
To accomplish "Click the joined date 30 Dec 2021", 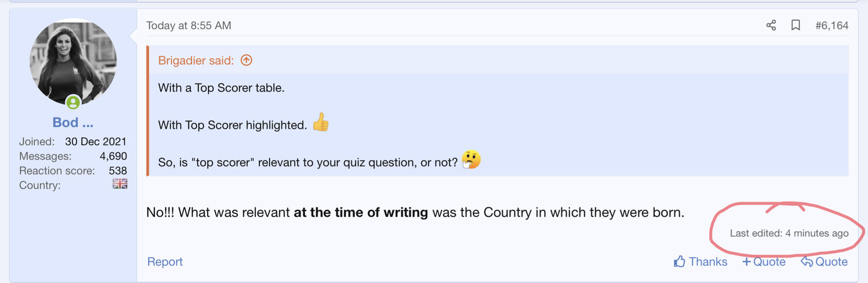I will pyautogui.click(x=95, y=141).
